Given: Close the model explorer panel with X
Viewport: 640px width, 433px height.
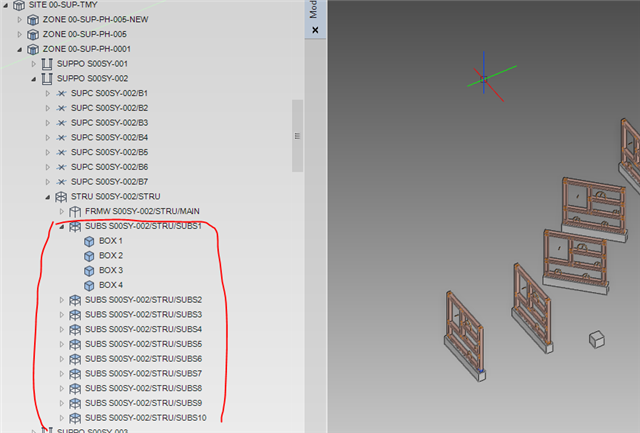Looking at the screenshot, I should [315, 30].
